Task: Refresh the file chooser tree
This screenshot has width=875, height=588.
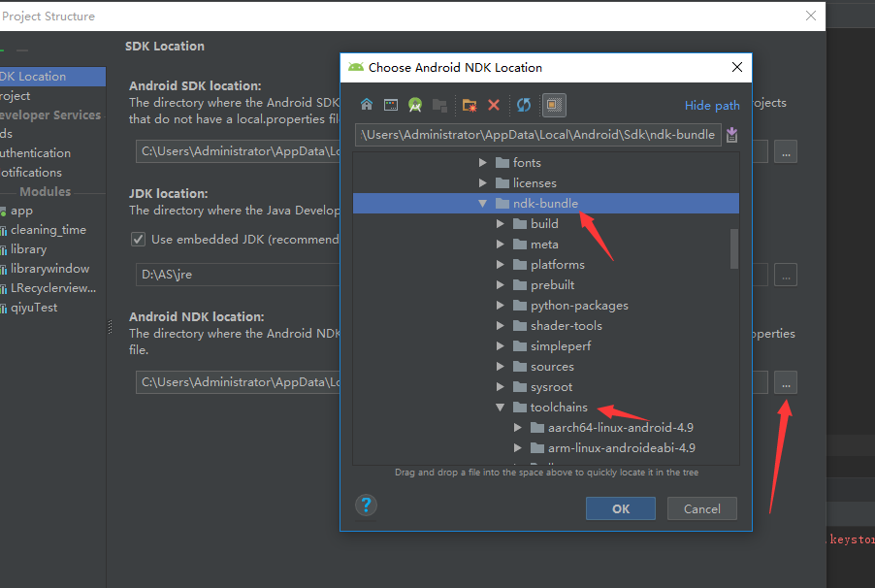Action: point(521,104)
